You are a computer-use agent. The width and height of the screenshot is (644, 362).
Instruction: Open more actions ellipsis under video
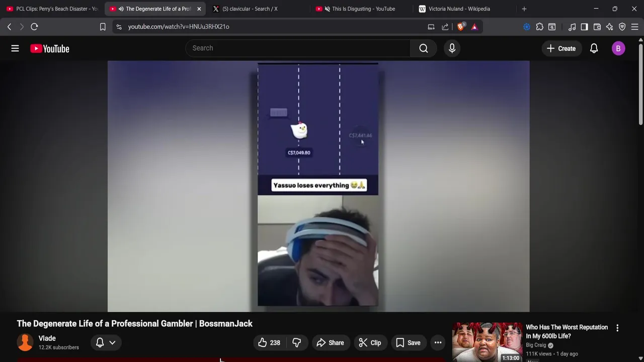438,343
